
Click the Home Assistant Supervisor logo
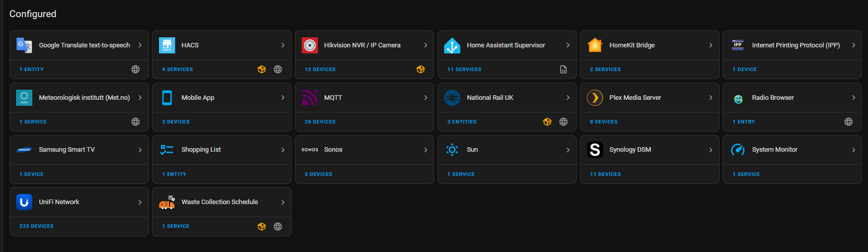pos(452,45)
